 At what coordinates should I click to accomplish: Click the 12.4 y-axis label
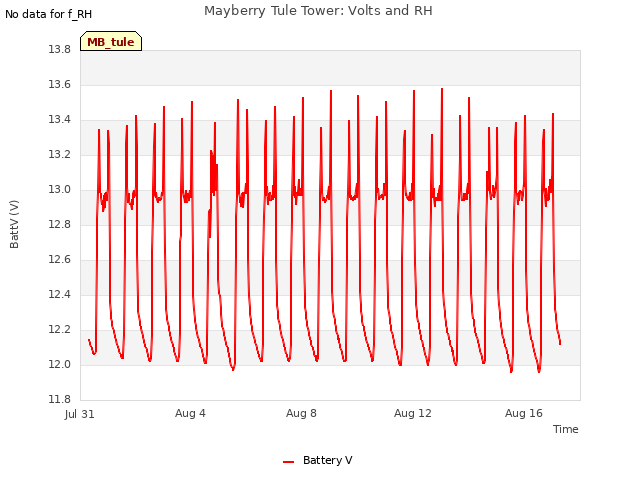(60, 295)
